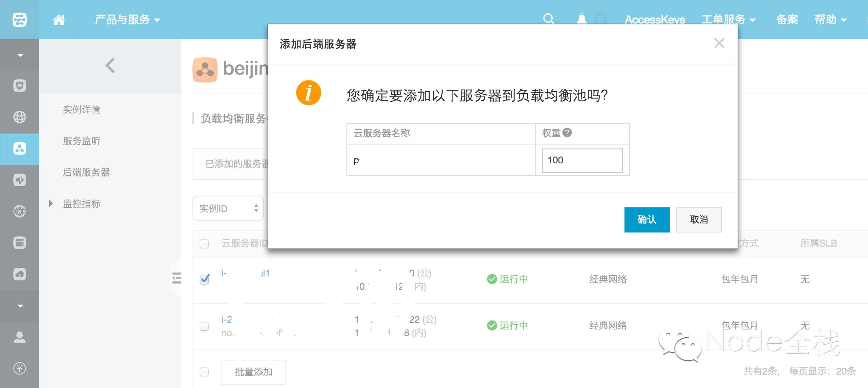Viewport: 868px width, 388px height.
Task: Open the cloud disk sidebar icon
Action: 20,274
